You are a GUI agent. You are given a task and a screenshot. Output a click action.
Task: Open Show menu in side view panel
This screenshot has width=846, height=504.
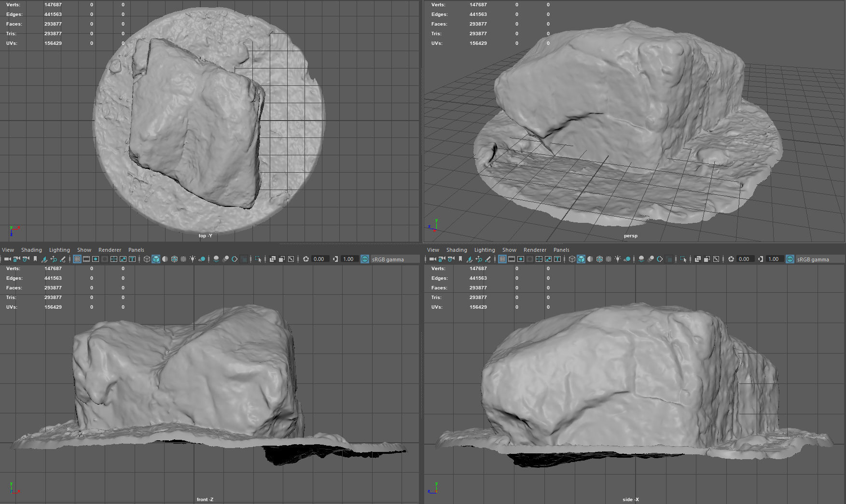tap(509, 250)
